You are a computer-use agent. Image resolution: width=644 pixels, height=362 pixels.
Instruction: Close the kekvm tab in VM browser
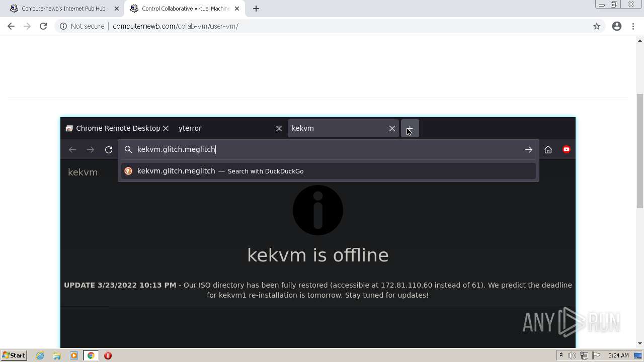392,128
